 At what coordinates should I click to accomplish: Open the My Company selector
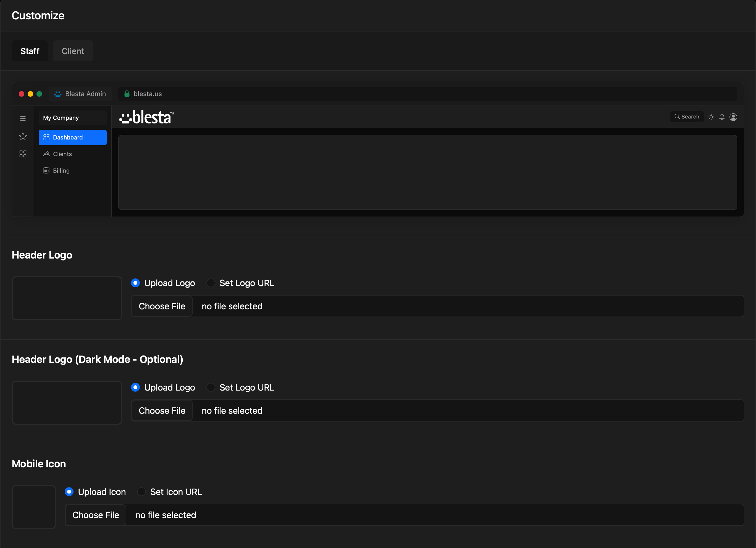pos(73,118)
